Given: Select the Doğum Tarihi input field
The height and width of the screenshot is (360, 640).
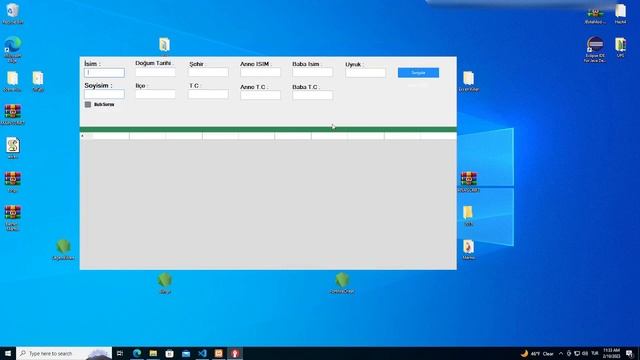Looking at the screenshot, I should 156,72.
